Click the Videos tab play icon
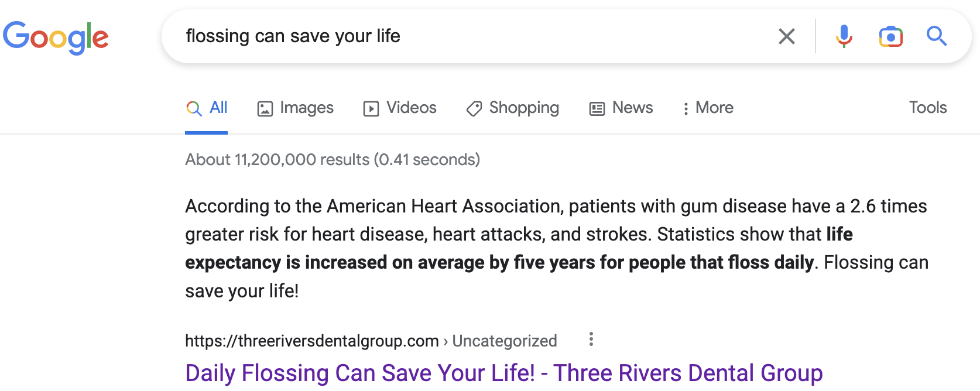Screen dimensions: 980x391 (371, 108)
